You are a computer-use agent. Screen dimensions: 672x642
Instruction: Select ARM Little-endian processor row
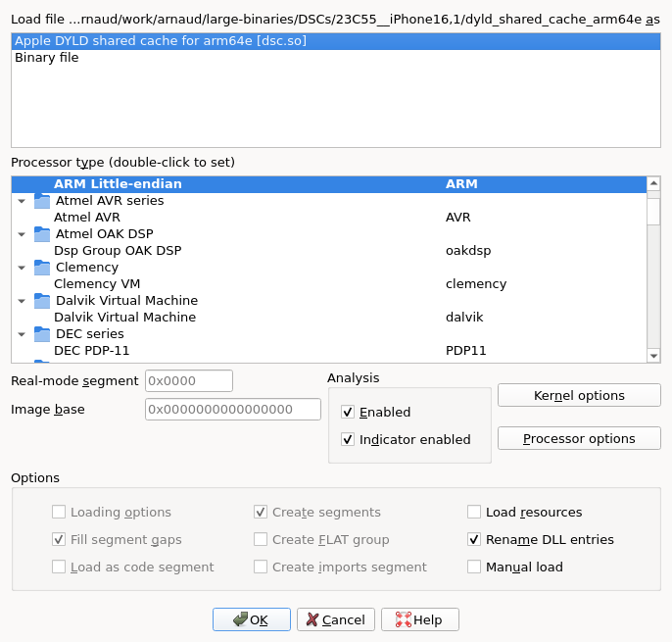click(329, 184)
